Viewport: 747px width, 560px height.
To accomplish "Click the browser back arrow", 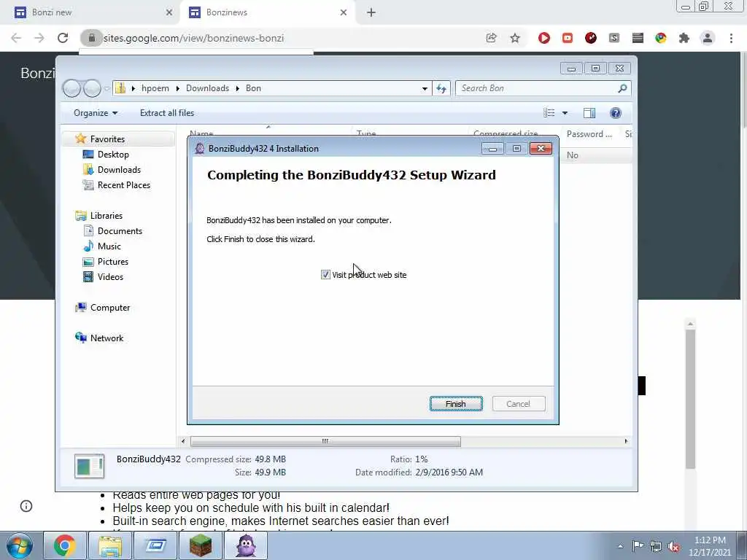I will (x=16, y=38).
